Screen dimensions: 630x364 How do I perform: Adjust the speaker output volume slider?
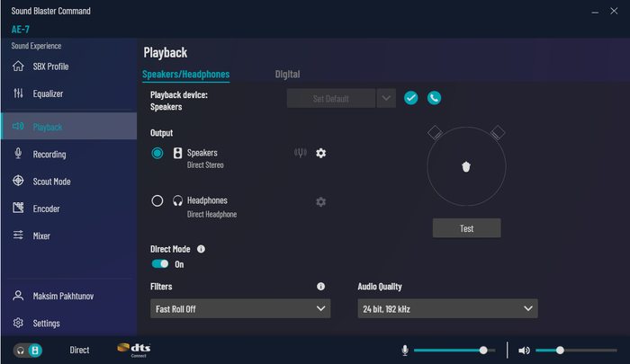[x=576, y=351]
